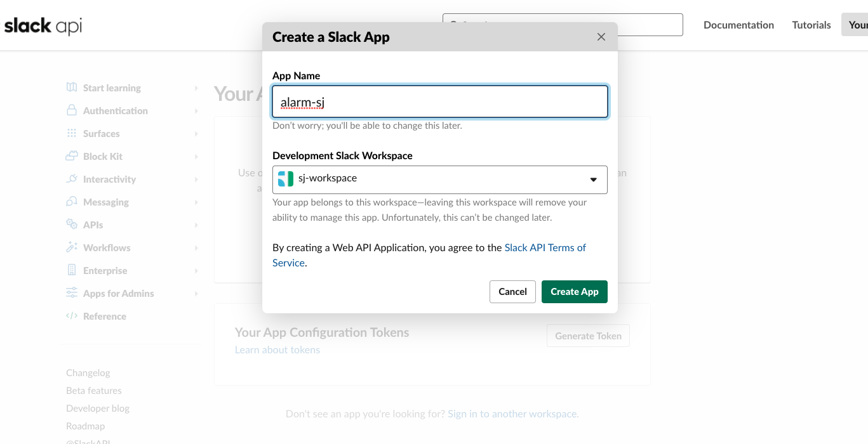868x444 pixels.
Task: Open the Workflows sidebar item
Action: [x=107, y=248]
